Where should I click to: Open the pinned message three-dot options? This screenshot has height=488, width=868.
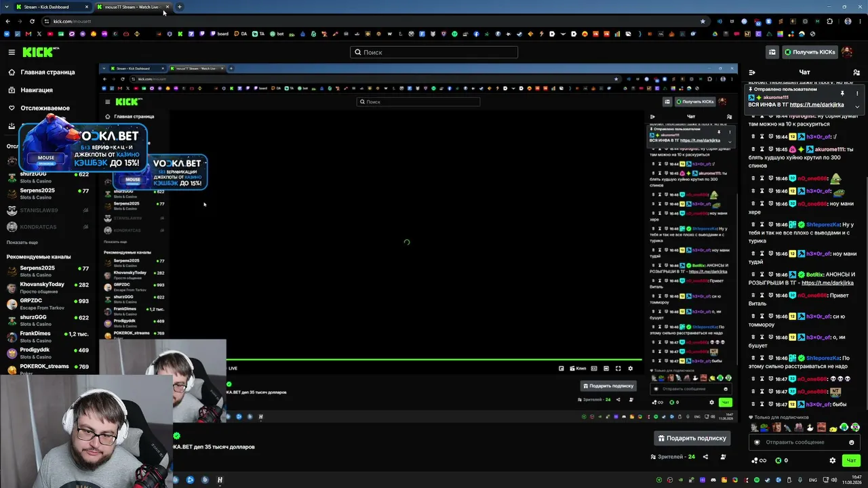(x=857, y=94)
